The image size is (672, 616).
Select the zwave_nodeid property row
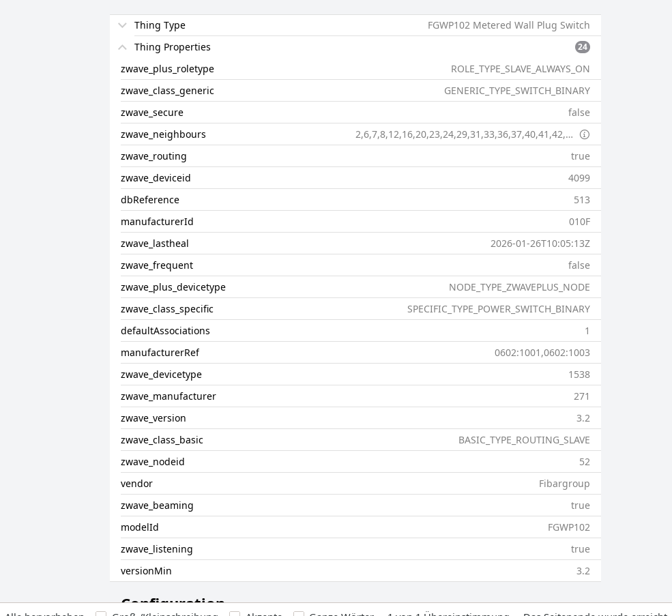pos(355,462)
